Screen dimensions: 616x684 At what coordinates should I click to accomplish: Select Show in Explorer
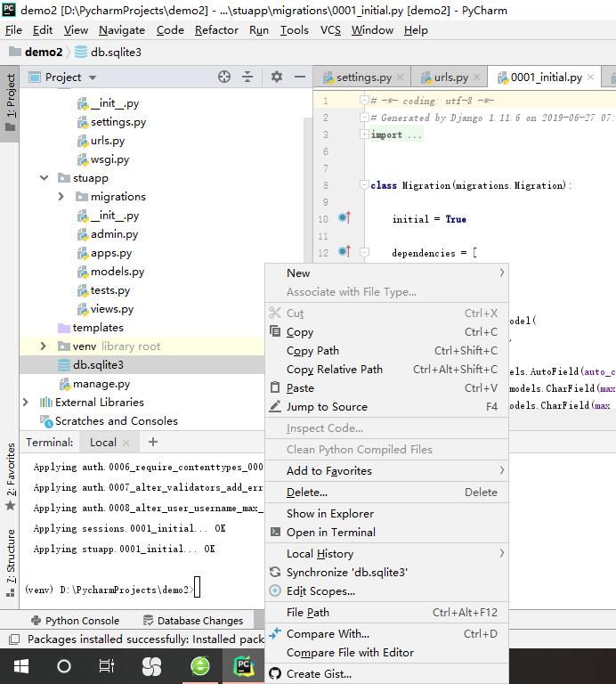(386, 514)
